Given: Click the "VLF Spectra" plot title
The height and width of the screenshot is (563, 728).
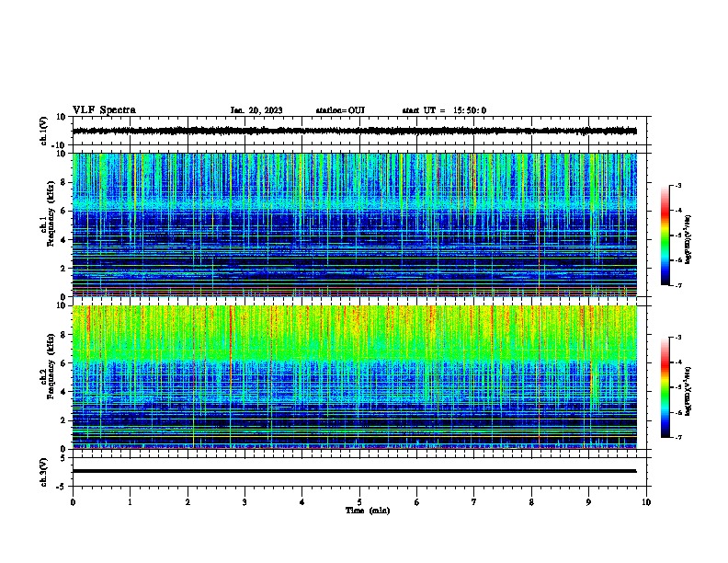Looking at the screenshot, I should [x=104, y=109].
